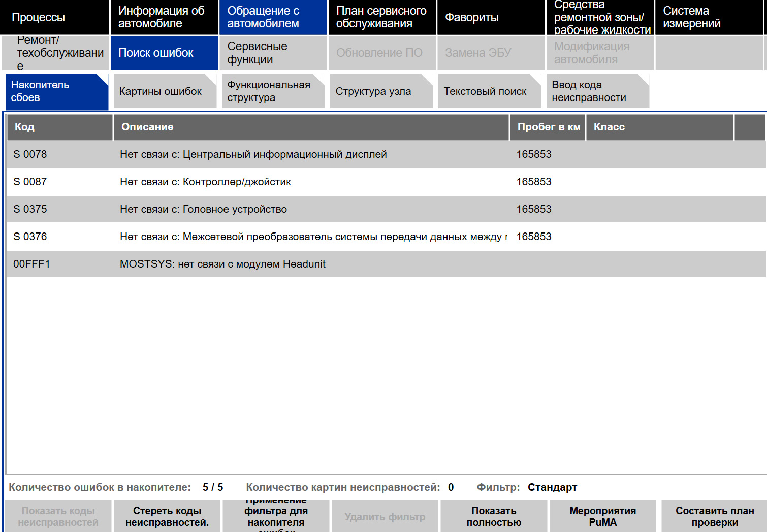Switch to Картины ошибок tab
Screen dimensions: 767x532
(x=165, y=91)
